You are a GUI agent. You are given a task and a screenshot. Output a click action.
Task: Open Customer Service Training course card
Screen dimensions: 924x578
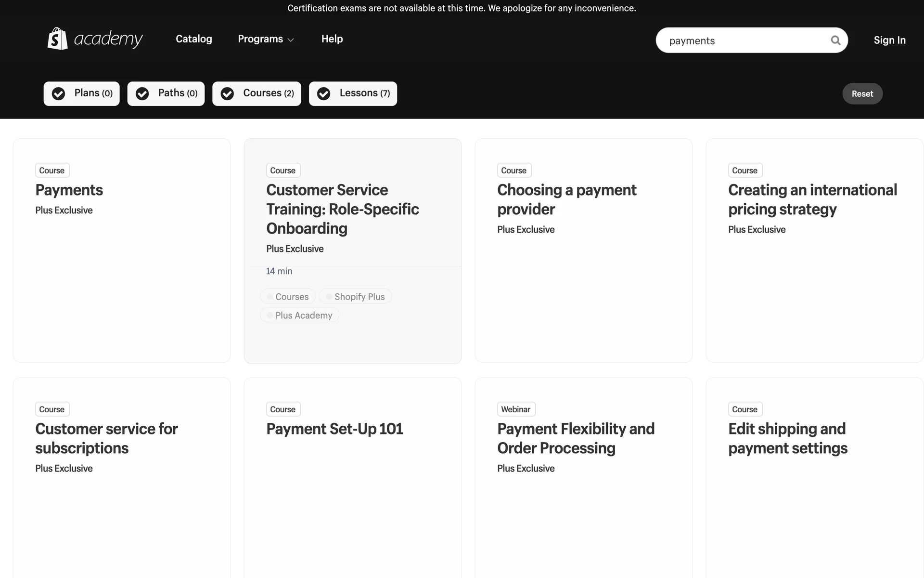[342, 209]
